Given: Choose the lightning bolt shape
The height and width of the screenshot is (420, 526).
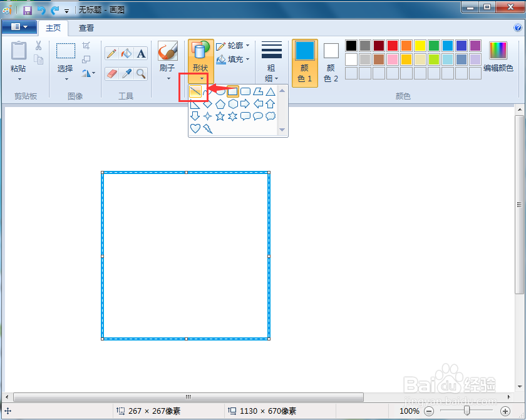Looking at the screenshot, I should pos(208,129).
